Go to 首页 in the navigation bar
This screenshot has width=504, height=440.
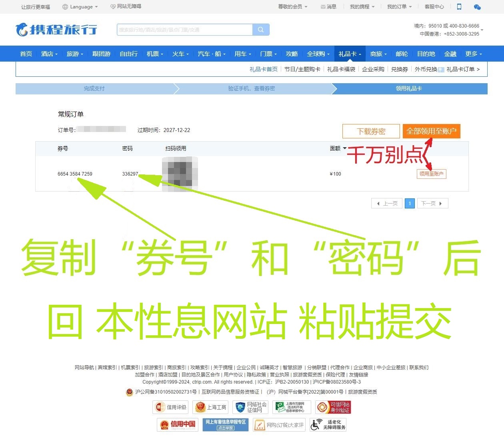point(26,54)
